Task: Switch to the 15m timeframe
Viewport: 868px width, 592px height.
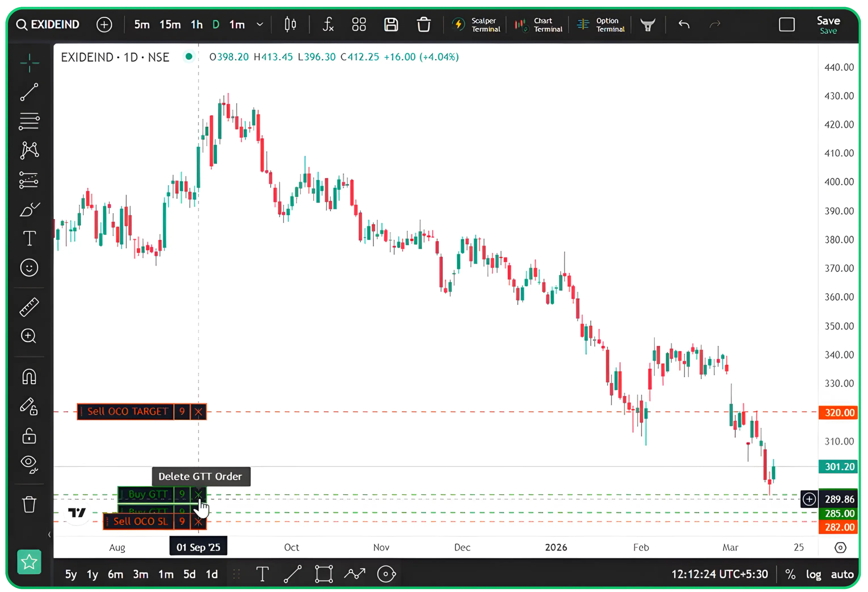Action: [170, 25]
